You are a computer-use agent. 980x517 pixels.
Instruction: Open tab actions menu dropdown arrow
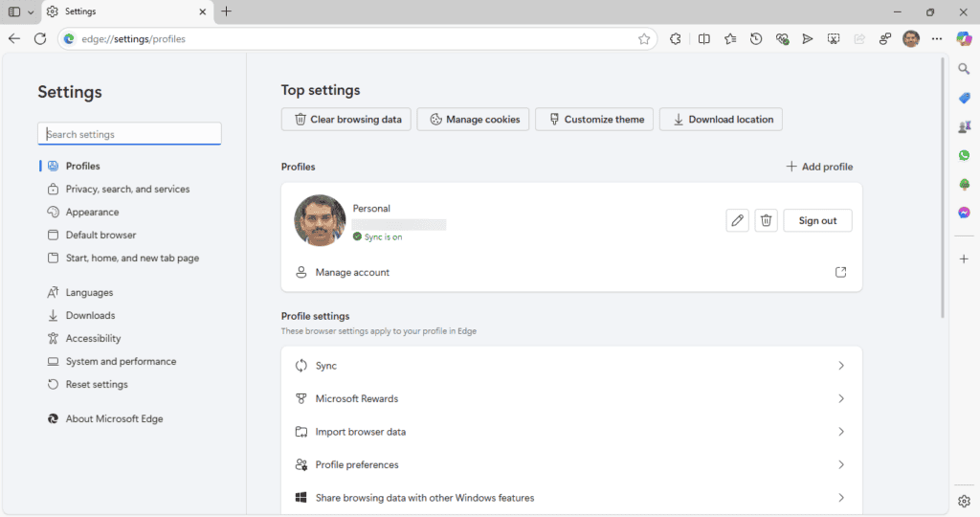[x=30, y=11]
